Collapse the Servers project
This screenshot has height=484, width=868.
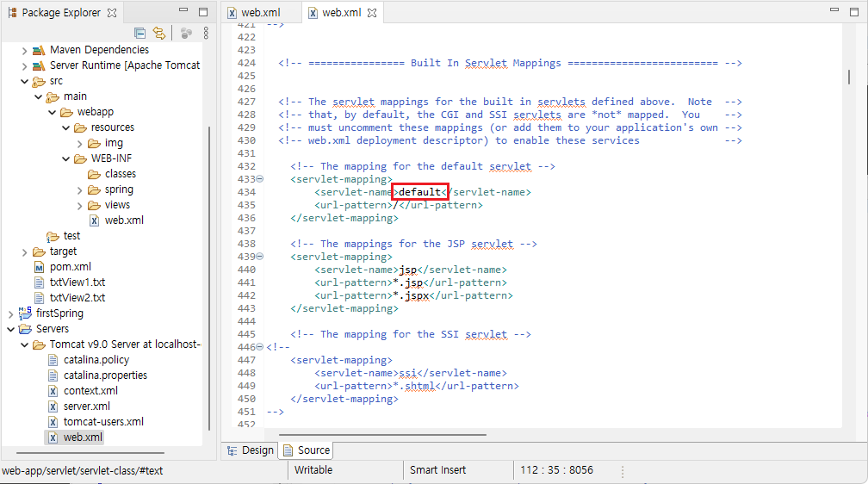tap(10, 330)
